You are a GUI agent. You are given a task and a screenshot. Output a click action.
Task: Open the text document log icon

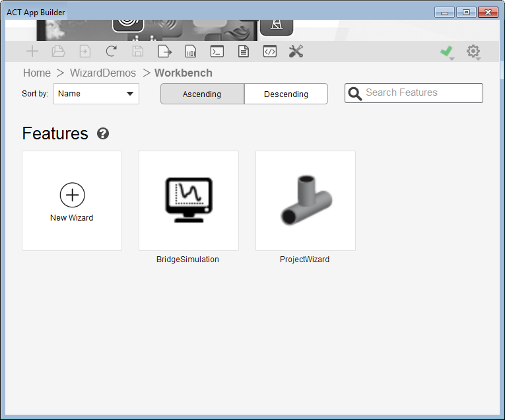(x=244, y=52)
